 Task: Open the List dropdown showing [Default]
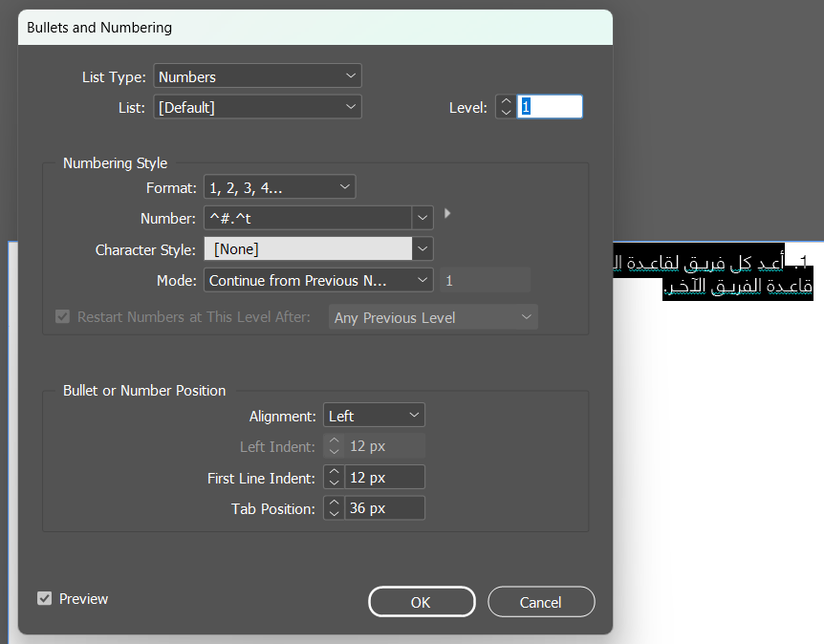pyautogui.click(x=258, y=107)
